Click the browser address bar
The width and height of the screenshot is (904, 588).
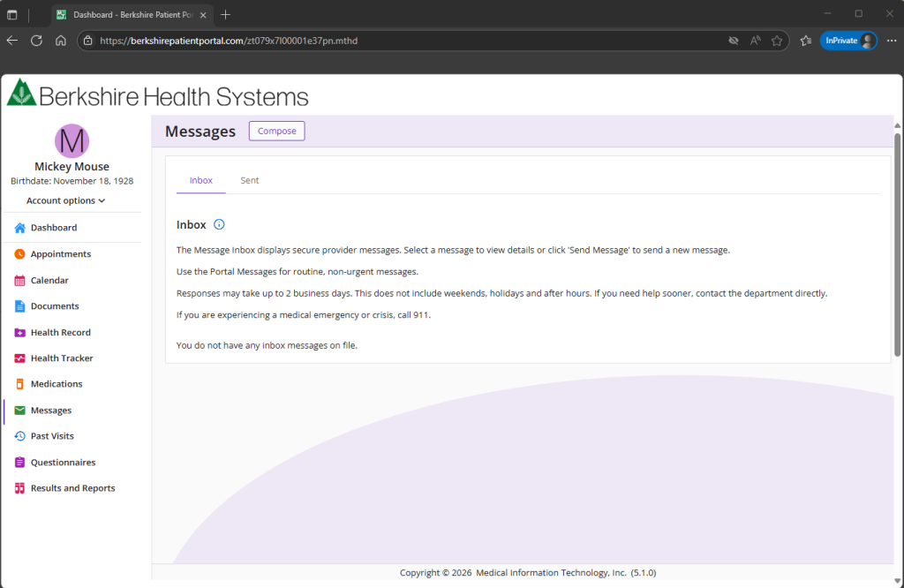397,41
